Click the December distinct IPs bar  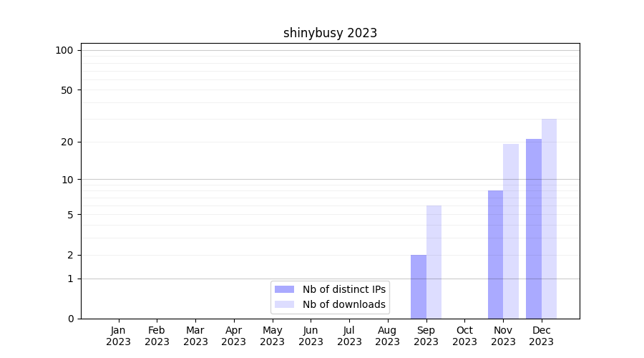[534, 228]
